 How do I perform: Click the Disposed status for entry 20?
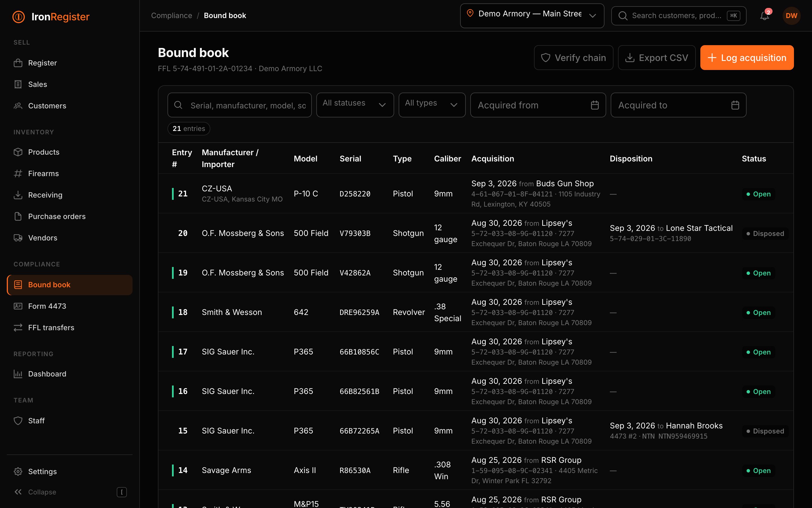pyautogui.click(x=765, y=233)
